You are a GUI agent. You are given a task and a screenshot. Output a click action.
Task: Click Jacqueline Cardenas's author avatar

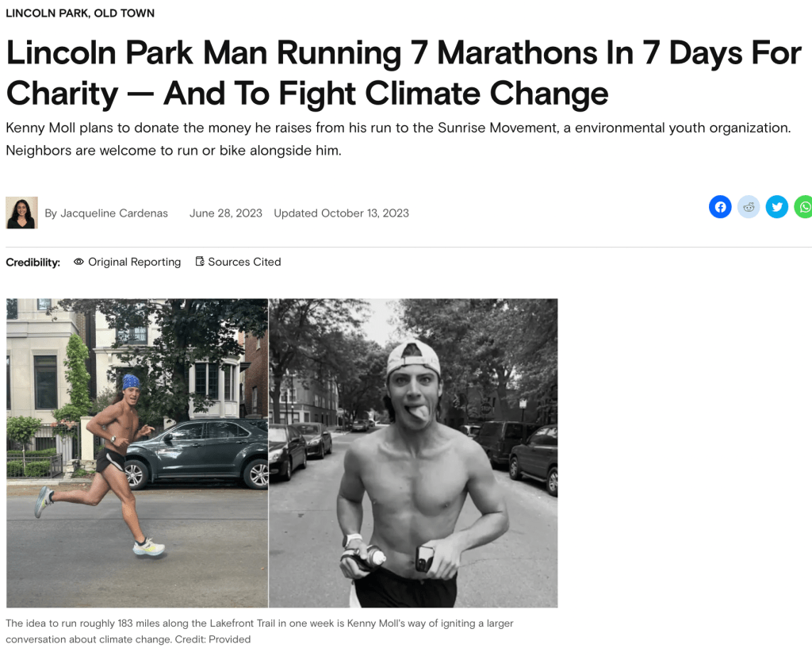click(21, 213)
